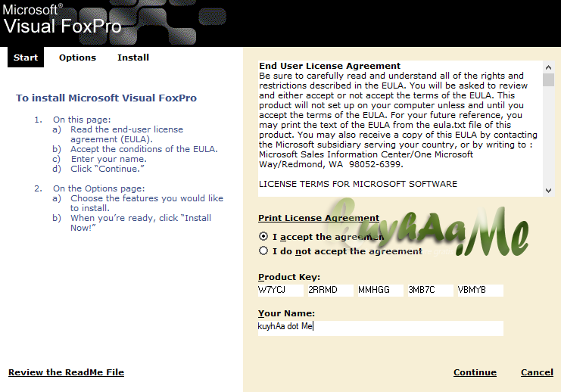Screen dimensions: 561x392
Task: Click the Continue link
Action: coord(475,372)
